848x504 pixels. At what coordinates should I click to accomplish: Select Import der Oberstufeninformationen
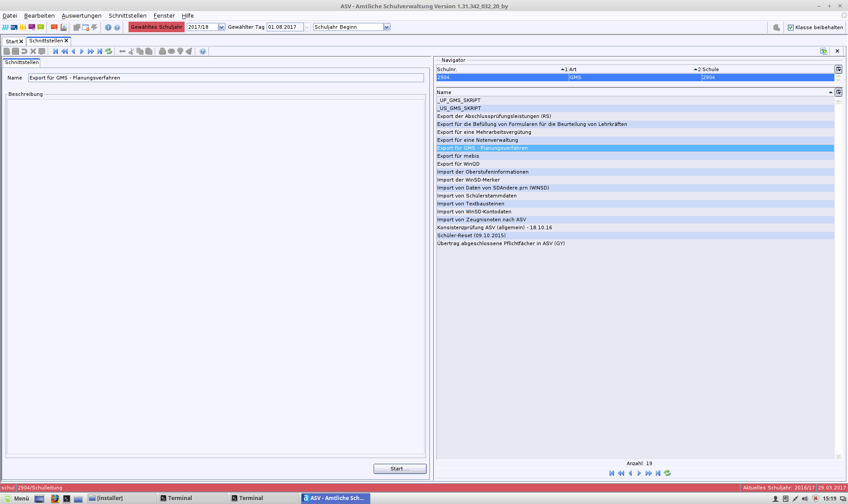coord(635,172)
